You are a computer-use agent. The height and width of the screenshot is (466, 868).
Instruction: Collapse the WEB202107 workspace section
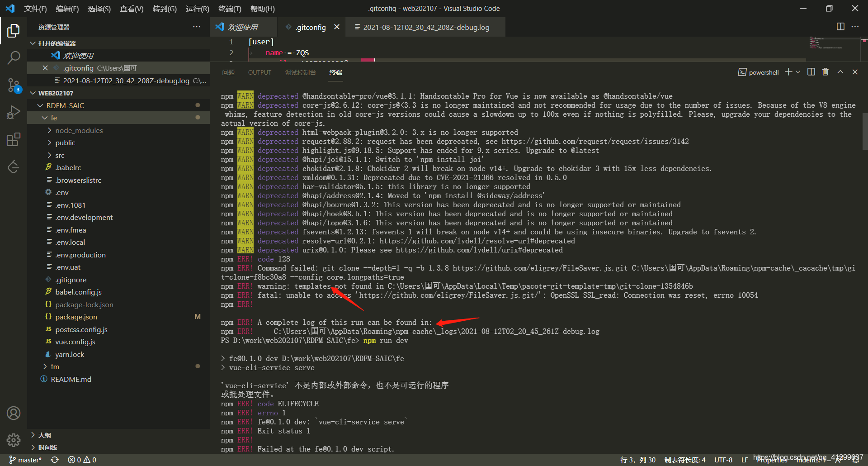coord(118,93)
